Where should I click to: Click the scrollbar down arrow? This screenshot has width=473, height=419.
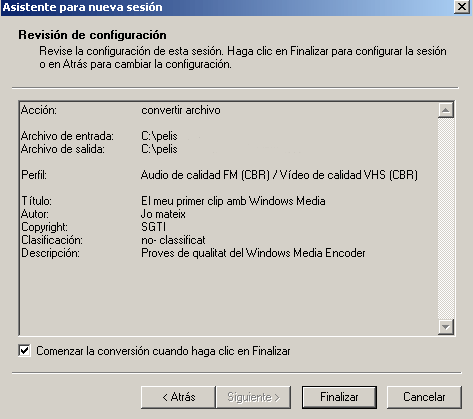click(x=446, y=327)
